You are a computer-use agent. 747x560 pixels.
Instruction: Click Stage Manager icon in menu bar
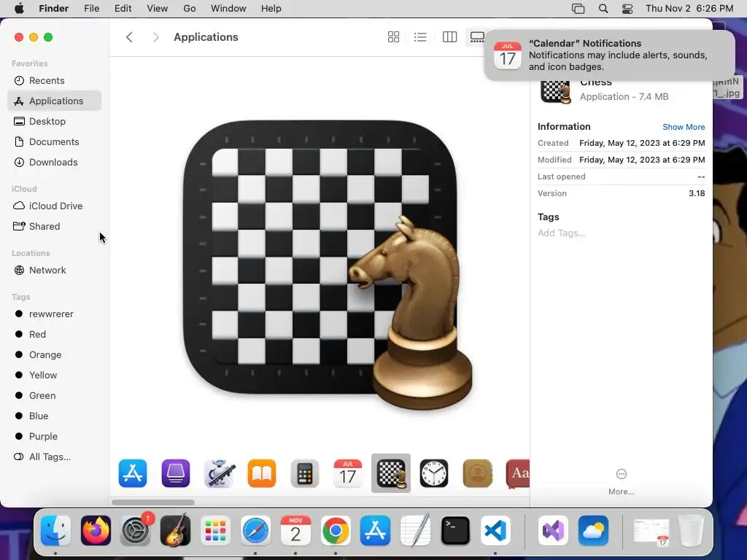click(578, 9)
